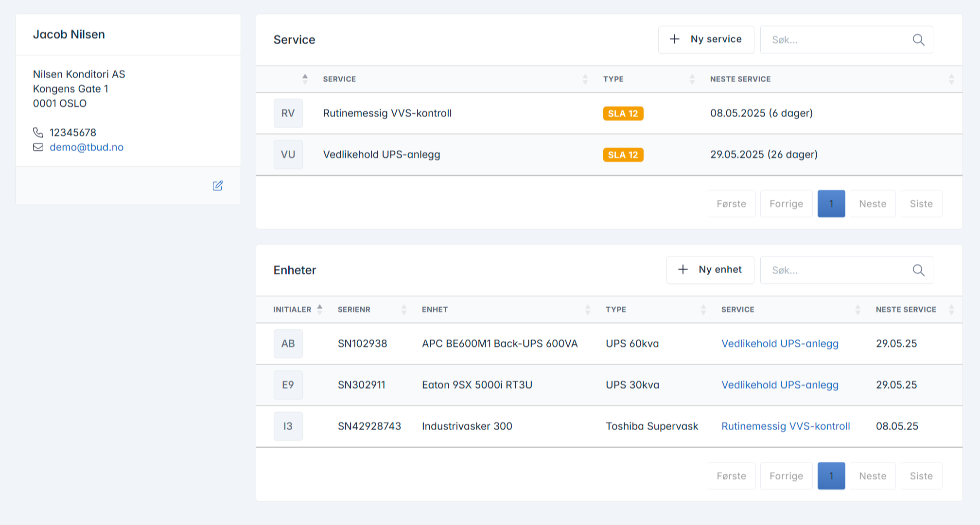The image size is (980, 525).
Task: Sort units by Serienr column
Action: point(354,310)
